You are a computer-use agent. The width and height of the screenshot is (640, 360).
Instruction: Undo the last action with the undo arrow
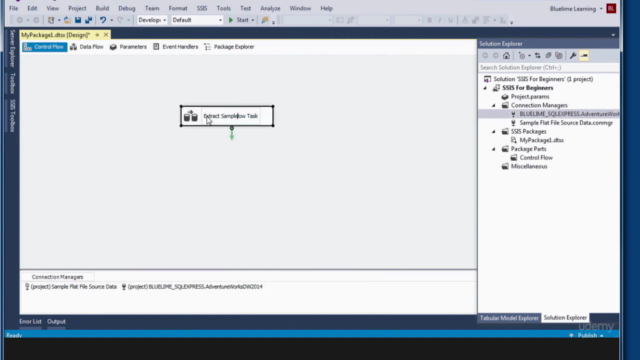103,20
